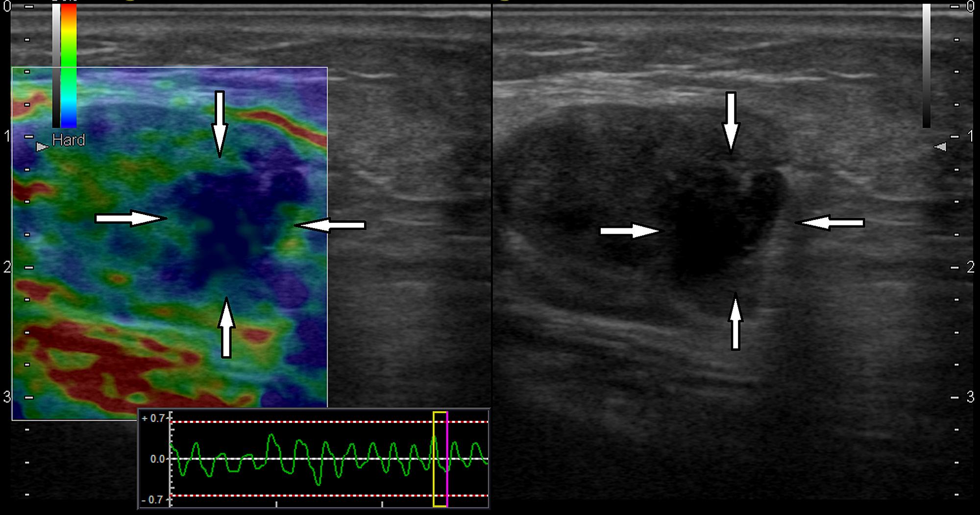Image resolution: width=980 pixels, height=515 pixels.
Task: Click the magenta frame line in strain graph
Action: [x=447, y=459]
